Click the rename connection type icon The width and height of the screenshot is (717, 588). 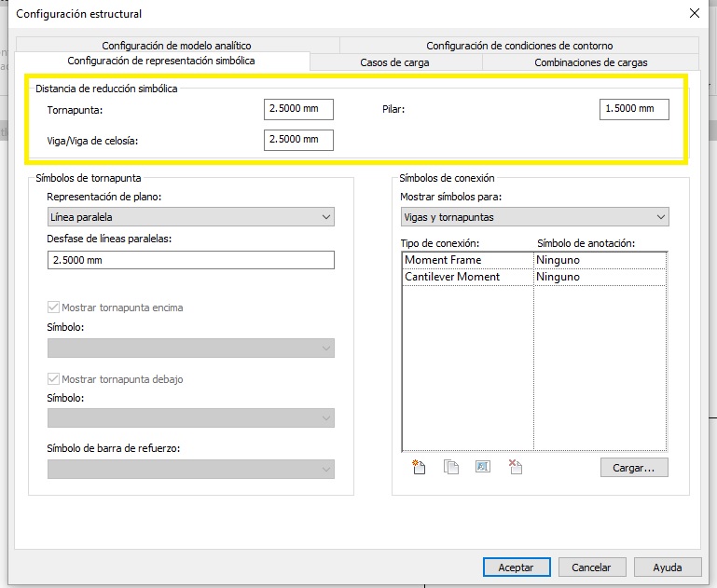coord(482,468)
